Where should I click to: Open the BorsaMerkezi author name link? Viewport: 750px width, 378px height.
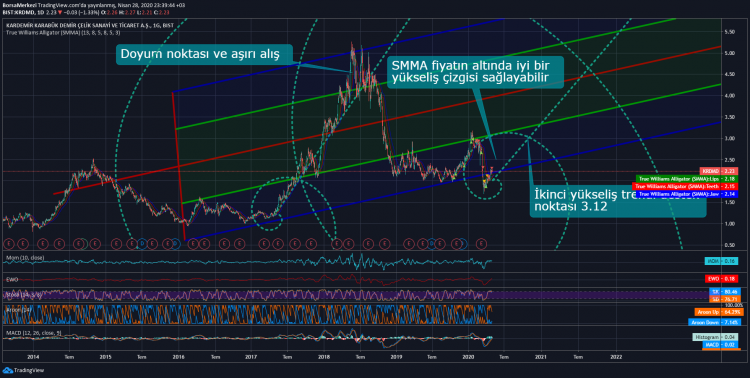pyautogui.click(x=19, y=5)
